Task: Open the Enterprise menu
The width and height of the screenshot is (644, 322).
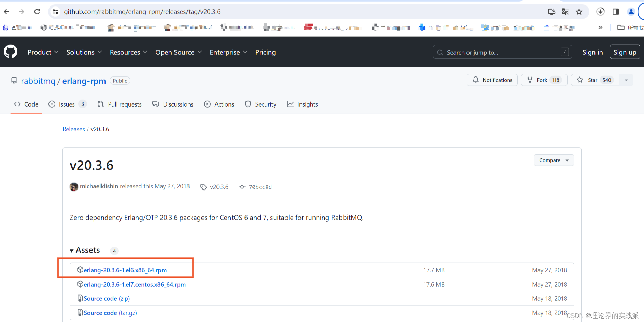Action: pyautogui.click(x=228, y=52)
